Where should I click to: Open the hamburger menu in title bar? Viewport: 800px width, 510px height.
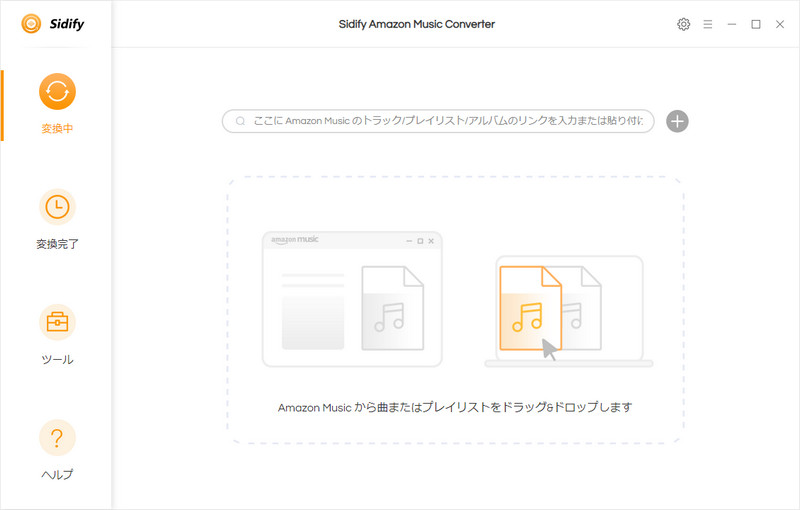tap(708, 24)
